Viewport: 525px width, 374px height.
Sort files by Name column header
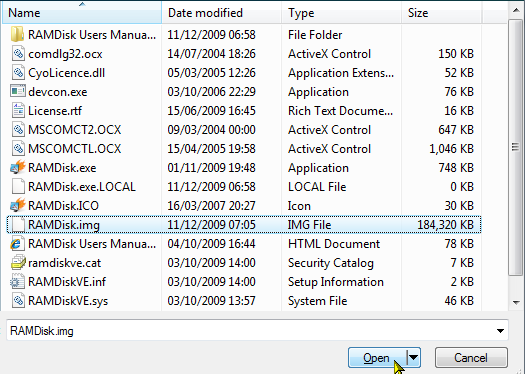[x=82, y=13]
